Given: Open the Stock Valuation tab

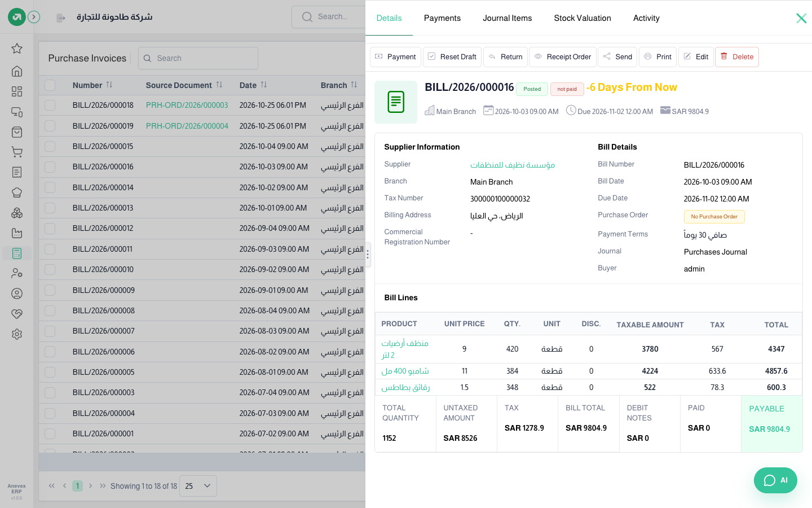Looking at the screenshot, I should [582, 18].
